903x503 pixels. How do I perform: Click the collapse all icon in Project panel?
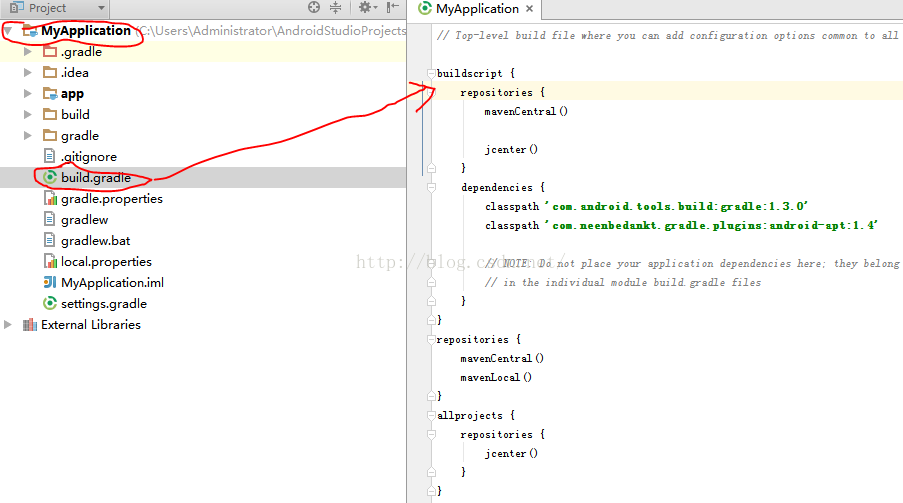point(335,7)
